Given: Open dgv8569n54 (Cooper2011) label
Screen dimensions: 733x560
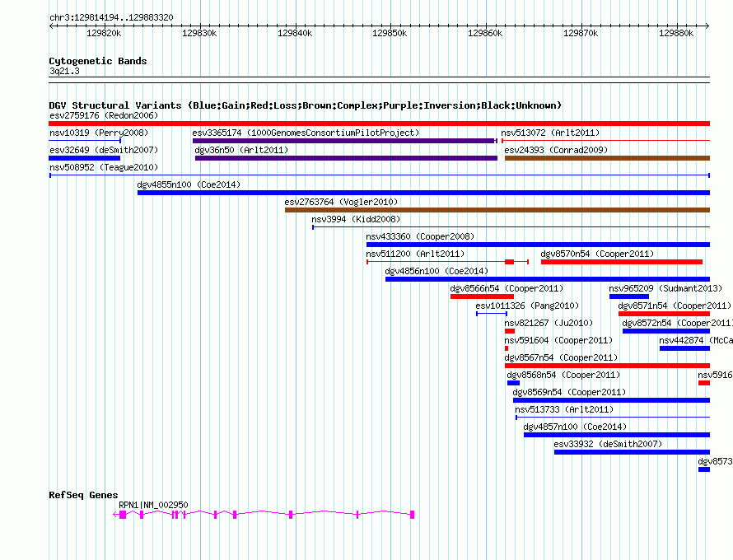Looking at the screenshot, I should [569, 392].
